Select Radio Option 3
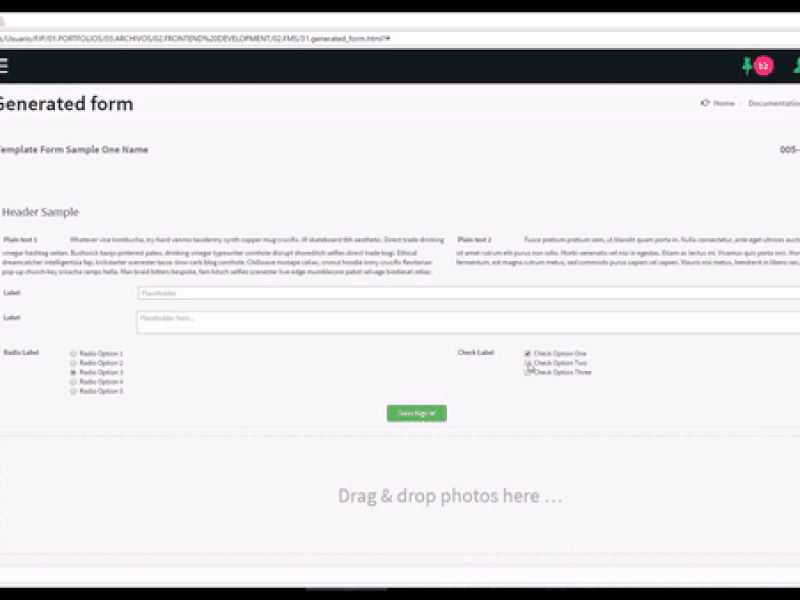 click(73, 372)
